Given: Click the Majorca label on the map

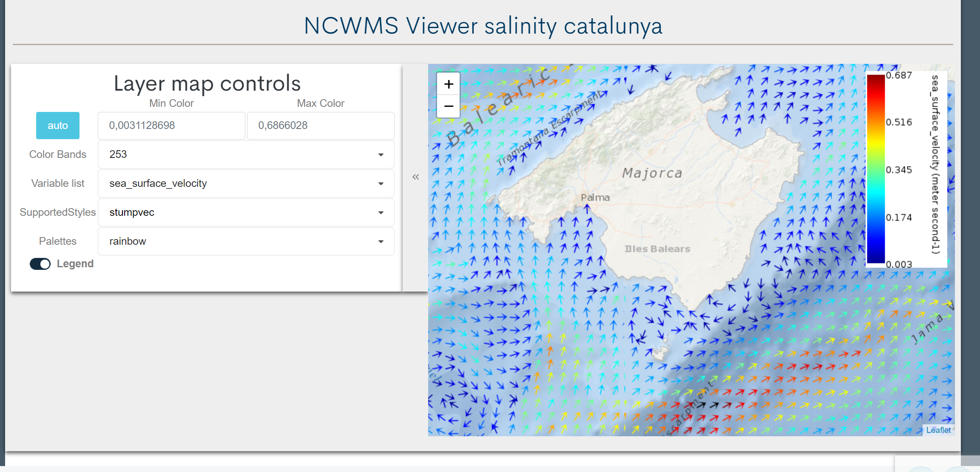Looking at the screenshot, I should pos(652,173).
